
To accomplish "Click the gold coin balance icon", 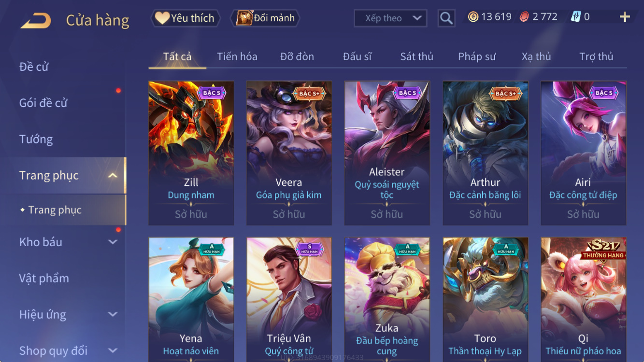I will [x=473, y=17].
